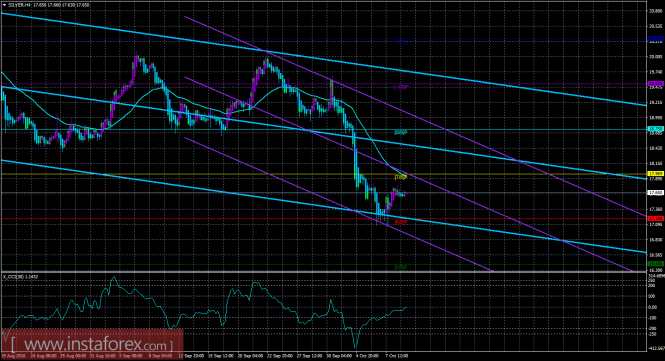Image resolution: width=665 pixels, height=361 pixels.
Task: Click the separator between the chart and CCI panel
Action: (323, 272)
